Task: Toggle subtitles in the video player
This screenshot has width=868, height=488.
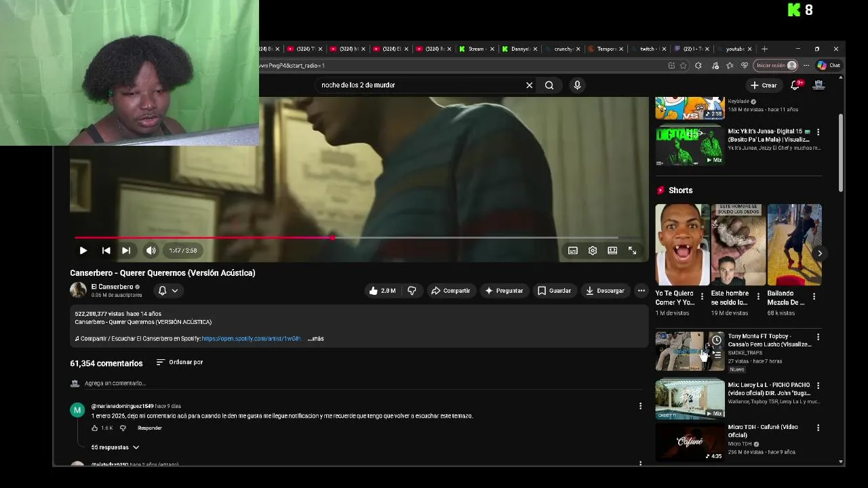Action: [573, 251]
